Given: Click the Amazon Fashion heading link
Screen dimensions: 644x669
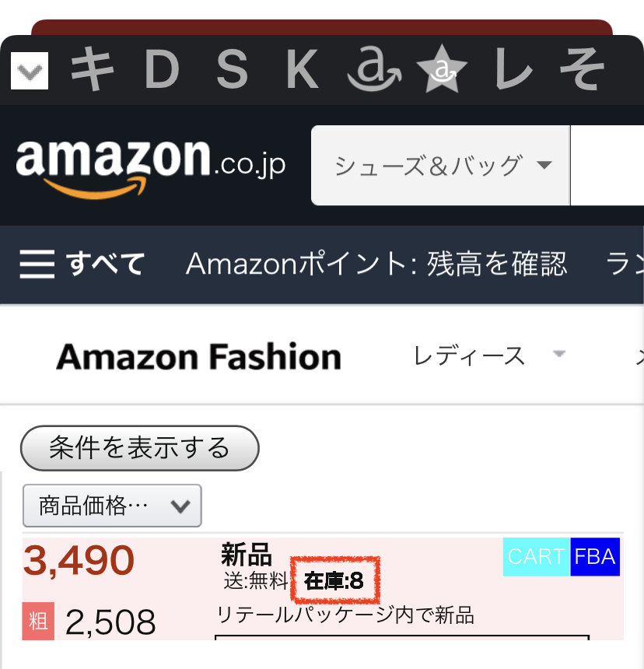Looking at the screenshot, I should [198, 357].
